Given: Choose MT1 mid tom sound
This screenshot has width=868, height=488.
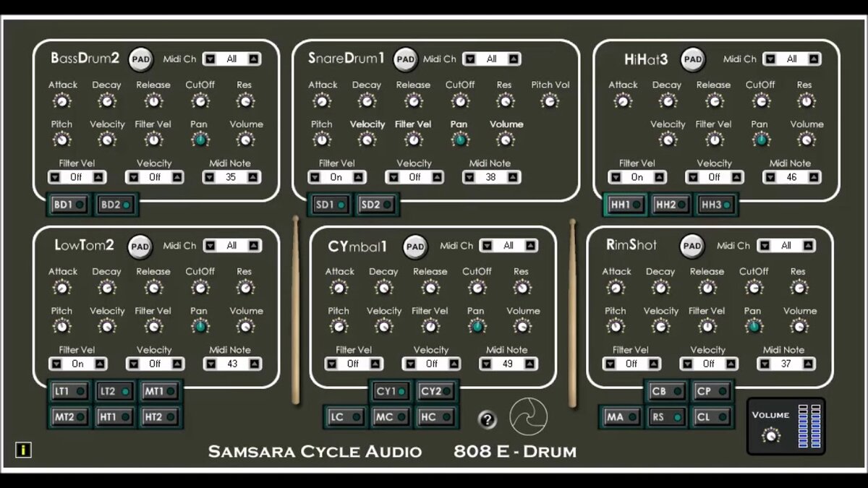Looking at the screenshot, I should [161, 391].
